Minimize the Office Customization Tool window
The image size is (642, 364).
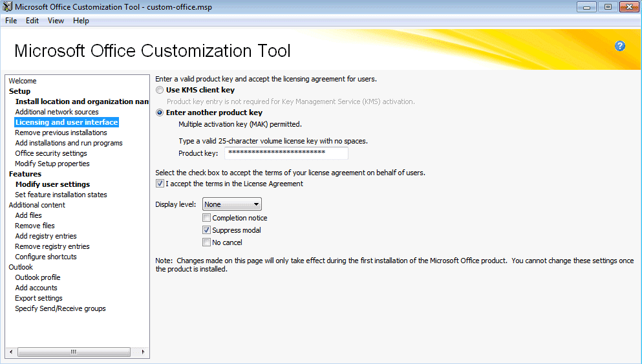click(x=587, y=6)
